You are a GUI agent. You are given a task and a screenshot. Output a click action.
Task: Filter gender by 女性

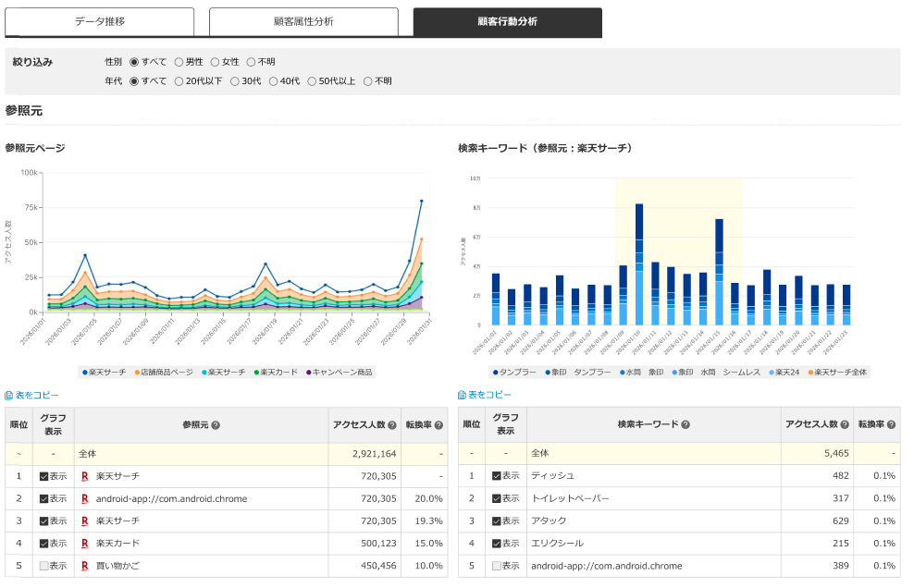tap(216, 62)
